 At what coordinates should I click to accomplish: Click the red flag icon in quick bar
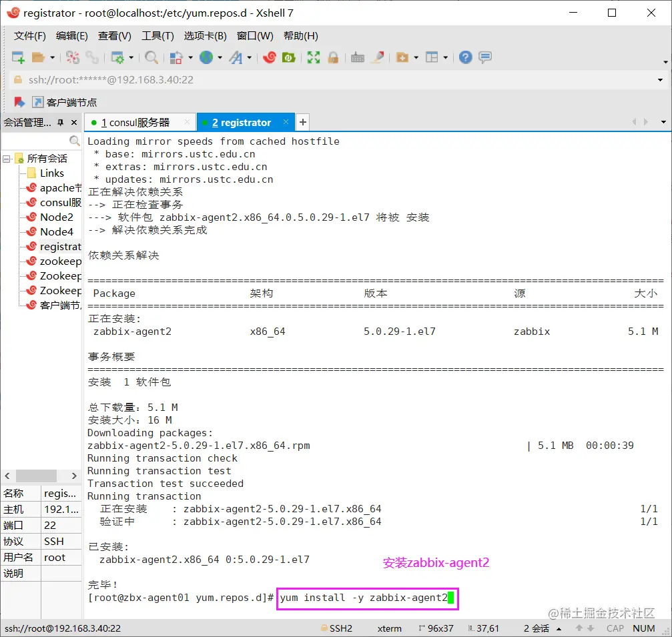pyautogui.click(x=19, y=102)
